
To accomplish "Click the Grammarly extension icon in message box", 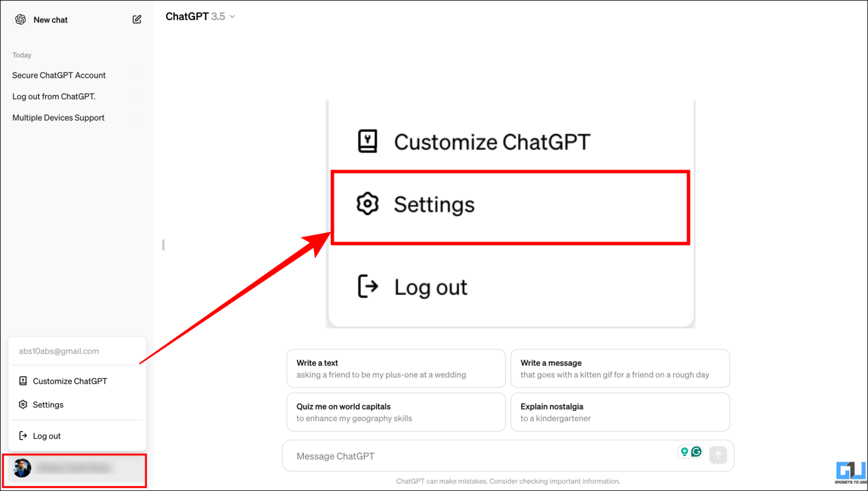I will point(697,451).
